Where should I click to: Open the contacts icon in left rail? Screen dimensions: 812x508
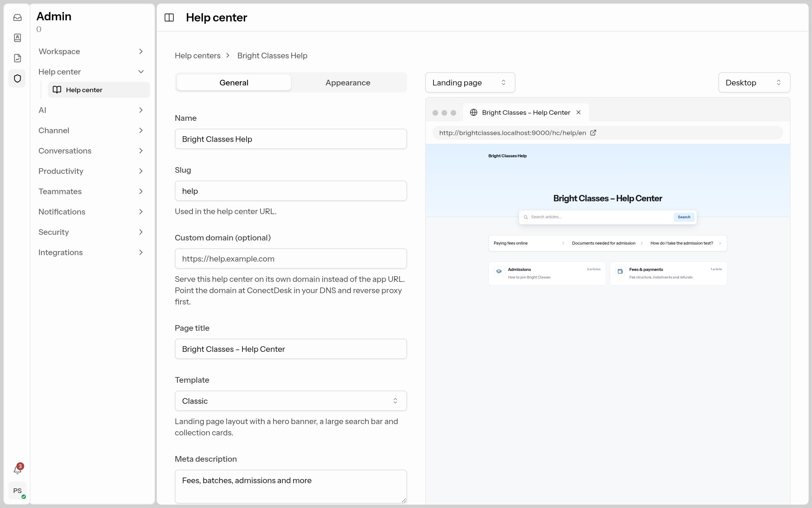(17, 38)
